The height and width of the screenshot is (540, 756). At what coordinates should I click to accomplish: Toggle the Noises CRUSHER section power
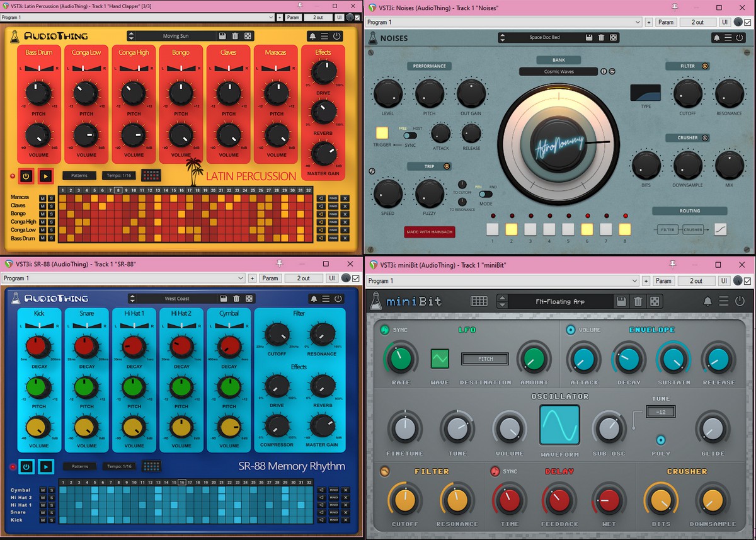[705, 137]
